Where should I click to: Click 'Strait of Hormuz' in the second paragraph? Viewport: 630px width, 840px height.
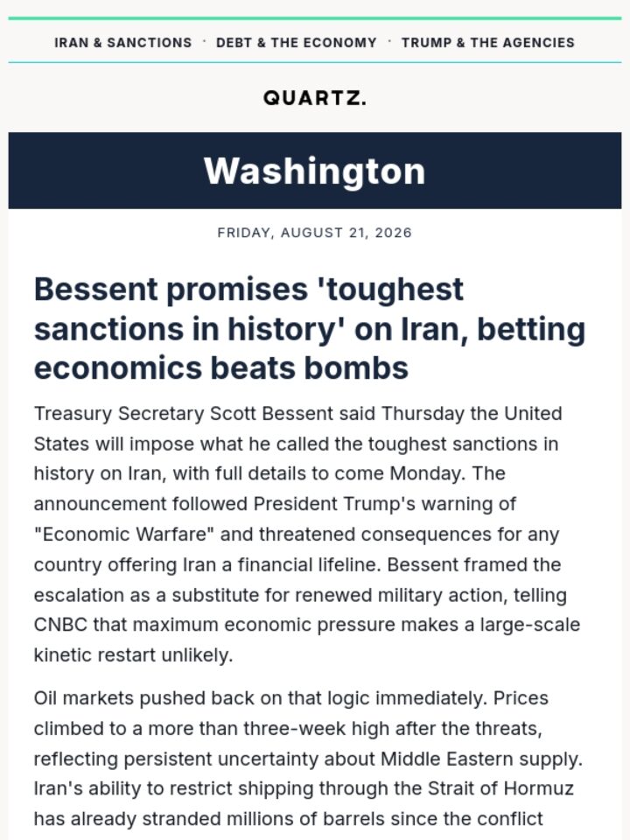[500, 788]
